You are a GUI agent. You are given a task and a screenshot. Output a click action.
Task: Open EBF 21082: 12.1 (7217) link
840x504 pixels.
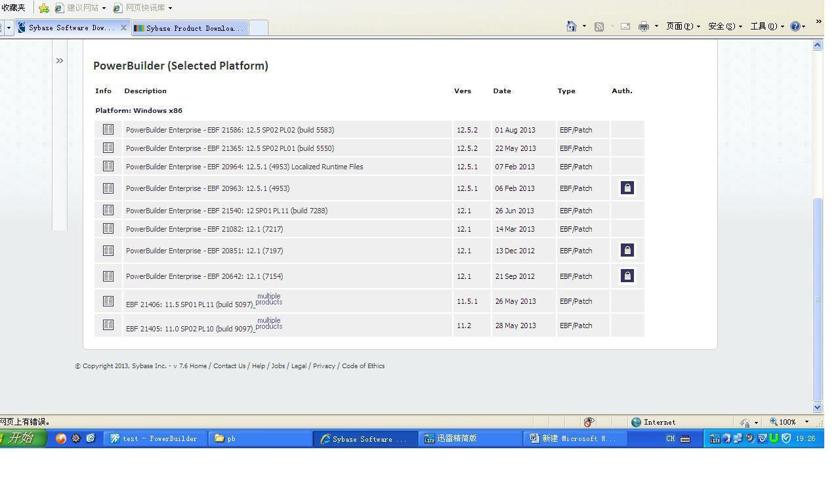point(204,229)
